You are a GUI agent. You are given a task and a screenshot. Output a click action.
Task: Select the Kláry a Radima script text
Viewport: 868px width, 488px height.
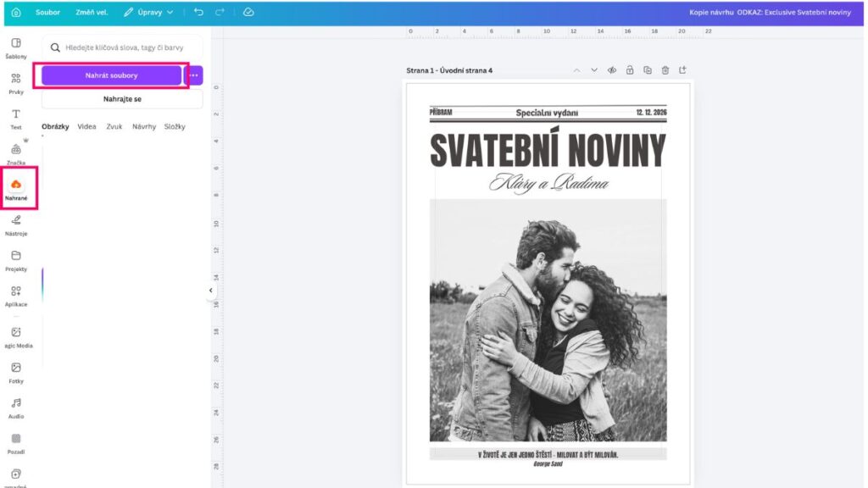tap(548, 183)
